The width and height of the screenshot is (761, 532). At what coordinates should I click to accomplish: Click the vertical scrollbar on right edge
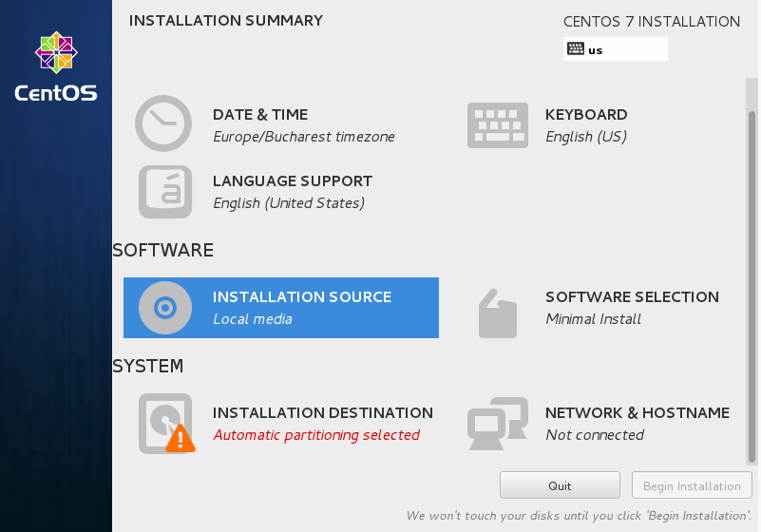click(751, 285)
